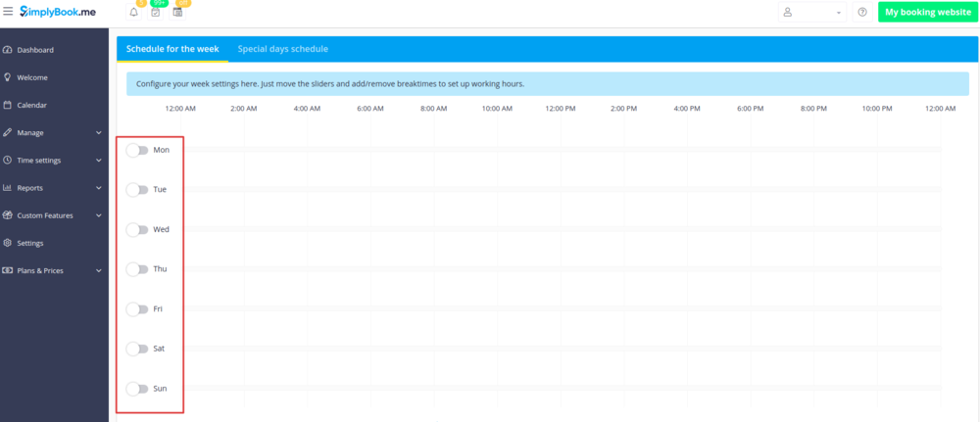Screen dimensions: 980x422
Task: Click the Settings gear icon in sidebar
Action: [x=8, y=243]
